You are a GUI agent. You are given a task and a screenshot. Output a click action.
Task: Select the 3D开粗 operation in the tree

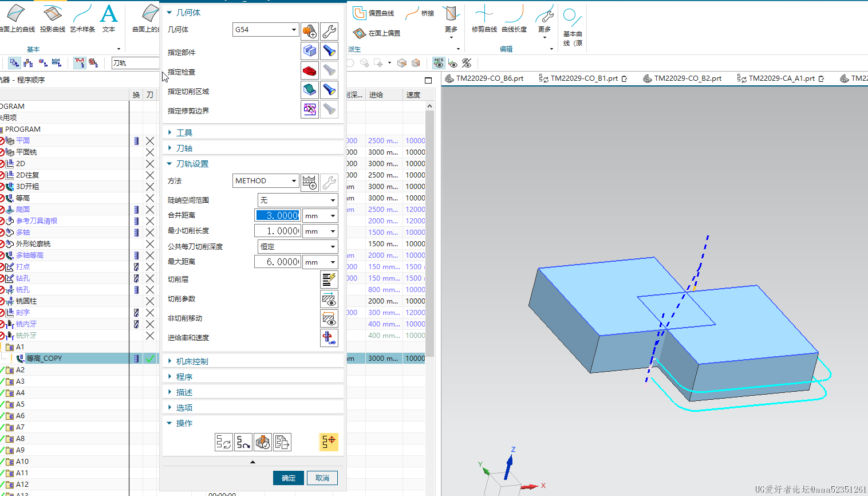coord(27,187)
